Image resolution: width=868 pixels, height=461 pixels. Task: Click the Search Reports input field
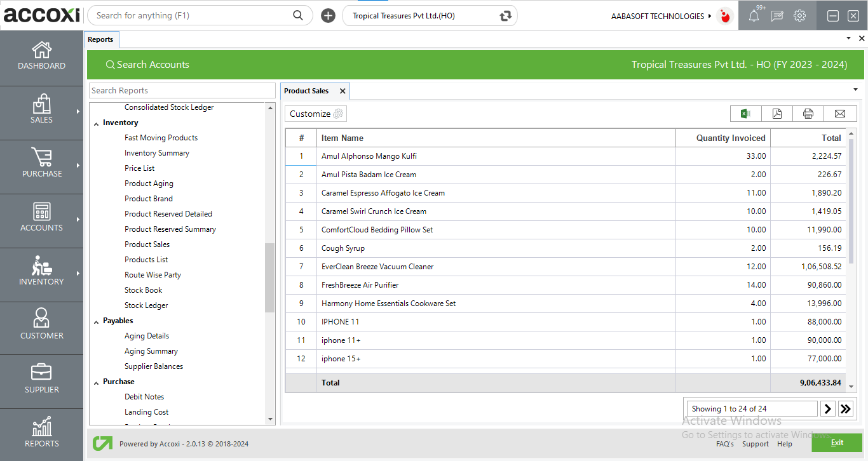pyautogui.click(x=182, y=91)
